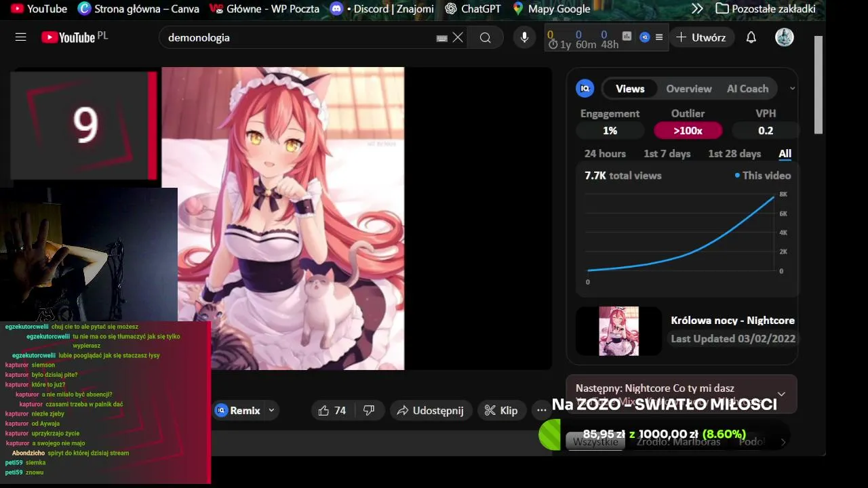Switch to the Overview tab
This screenshot has width=868, height=488.
tap(689, 89)
